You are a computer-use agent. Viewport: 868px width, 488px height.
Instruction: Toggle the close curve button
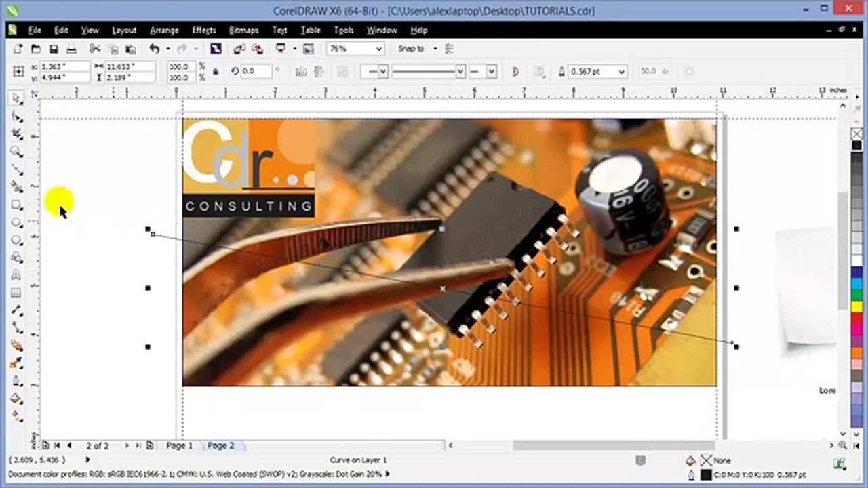(515, 71)
